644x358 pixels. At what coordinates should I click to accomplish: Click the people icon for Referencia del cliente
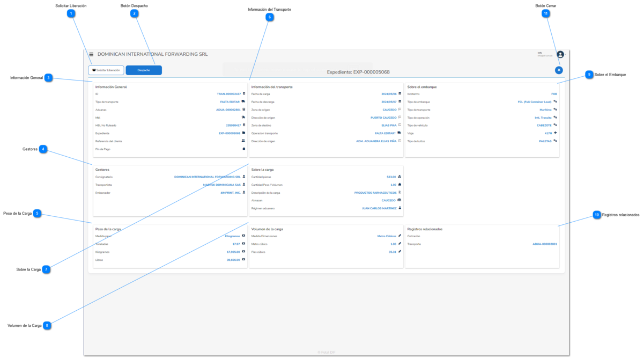tap(243, 141)
